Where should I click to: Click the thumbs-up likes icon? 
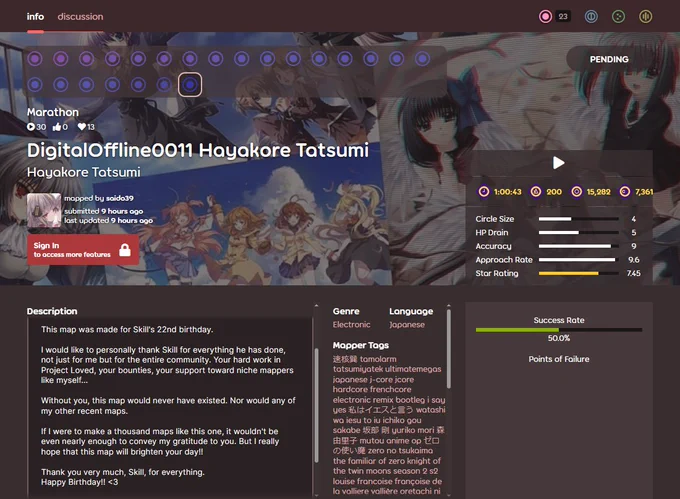coord(57,127)
